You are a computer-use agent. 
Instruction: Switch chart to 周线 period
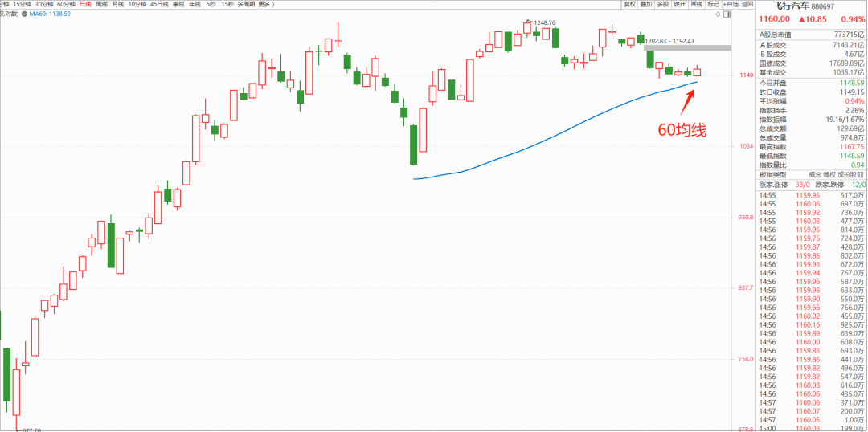(101, 4)
